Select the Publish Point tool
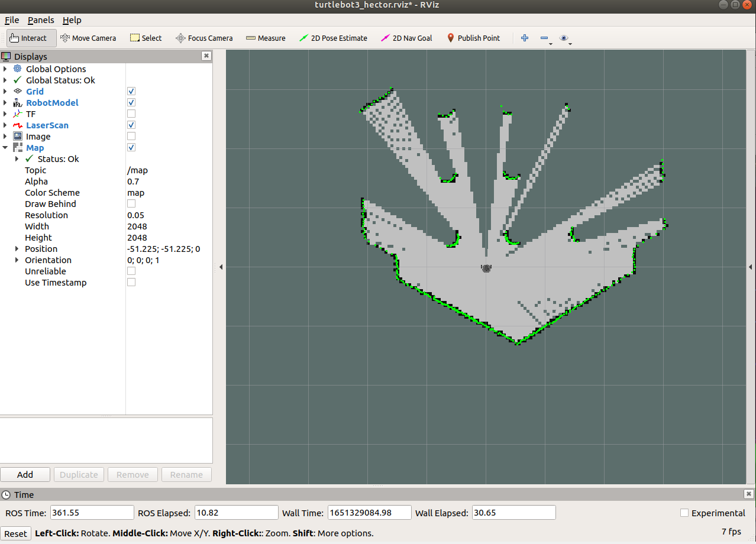Screen dimensions: 756x544 473,38
